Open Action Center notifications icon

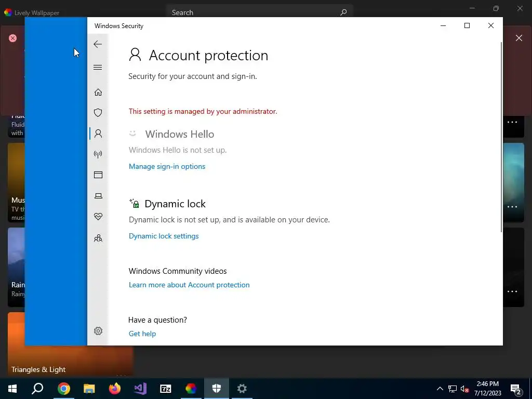[x=516, y=389]
